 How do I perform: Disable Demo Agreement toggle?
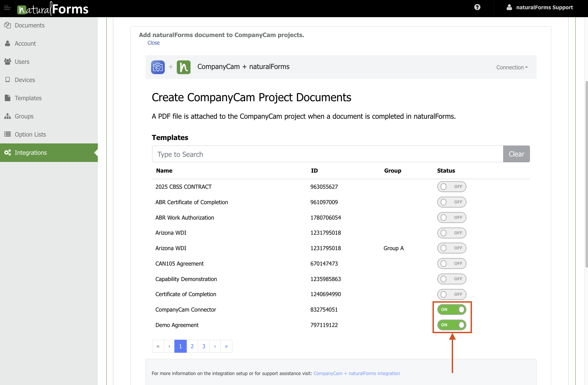coord(452,325)
